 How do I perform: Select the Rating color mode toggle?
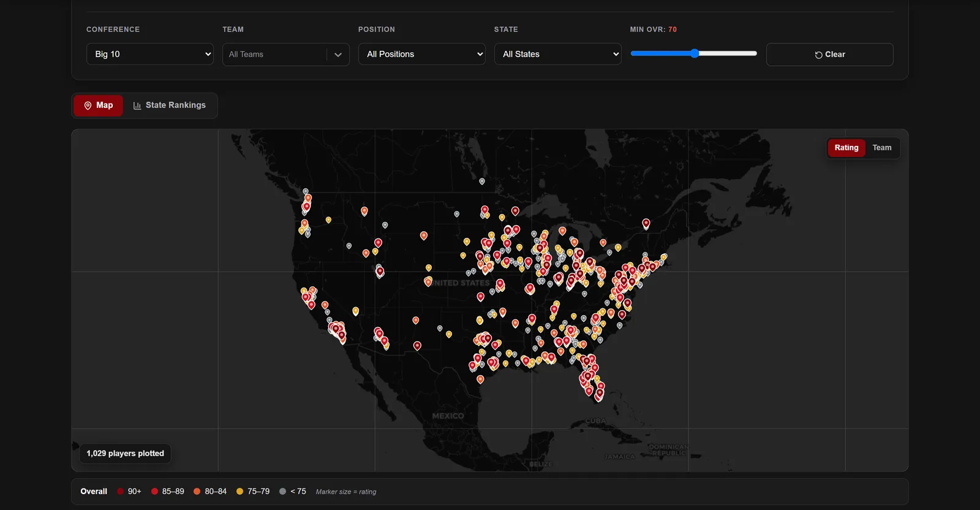tap(846, 148)
